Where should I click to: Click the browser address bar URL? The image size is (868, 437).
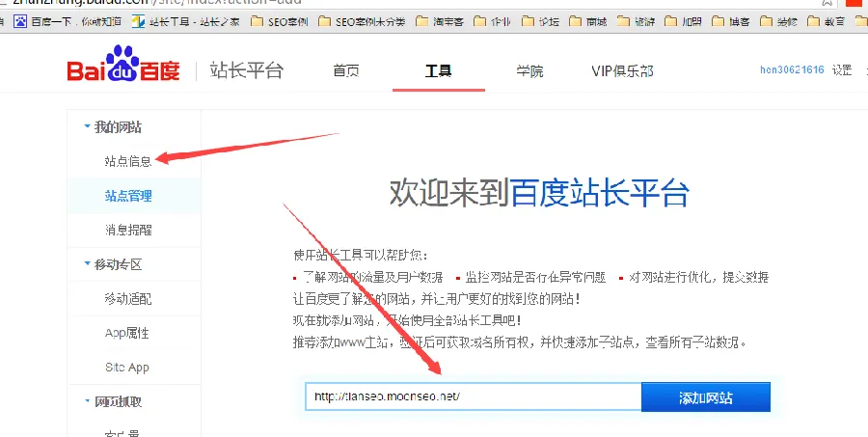coord(156,2)
